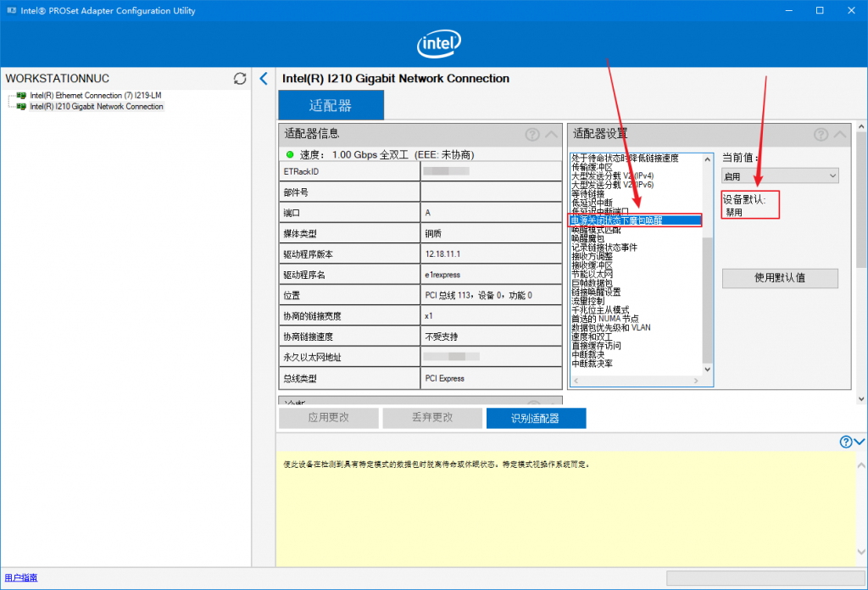Click the blue back arrow chevron

click(x=264, y=79)
